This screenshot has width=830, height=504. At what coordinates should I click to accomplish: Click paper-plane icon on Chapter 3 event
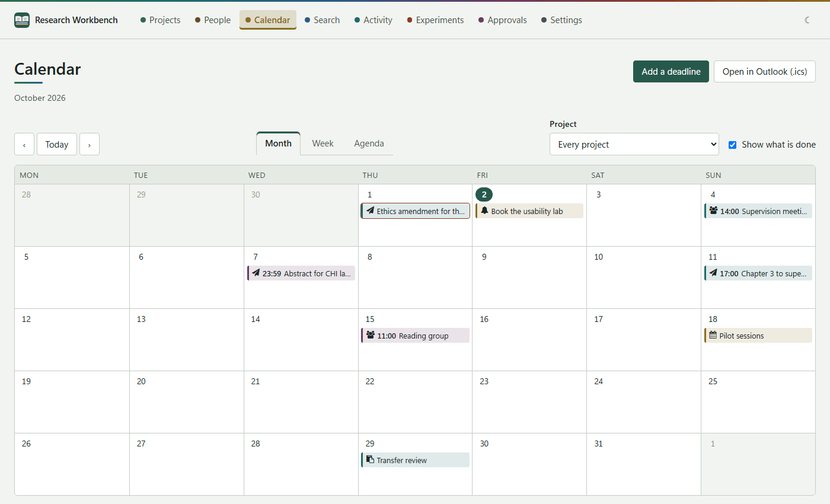click(713, 273)
